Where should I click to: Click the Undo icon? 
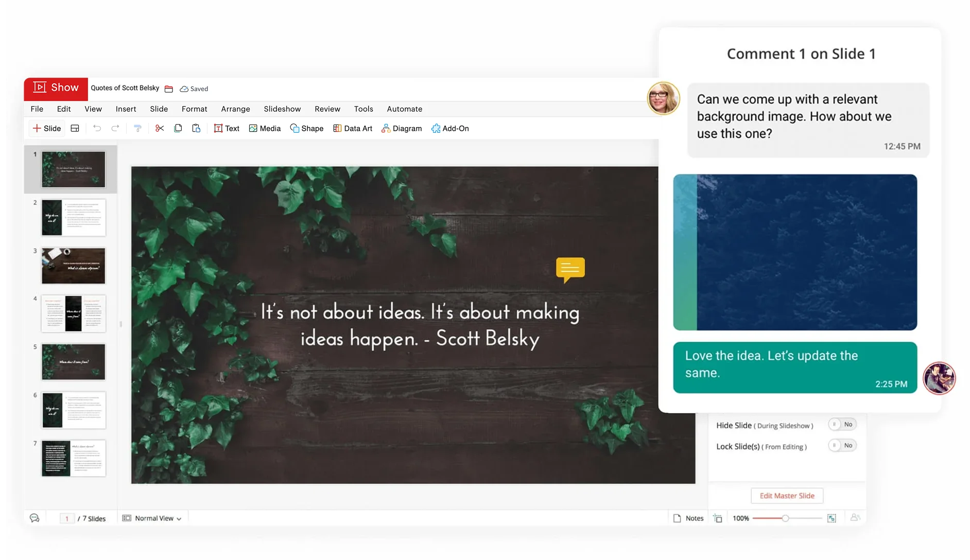pyautogui.click(x=97, y=128)
